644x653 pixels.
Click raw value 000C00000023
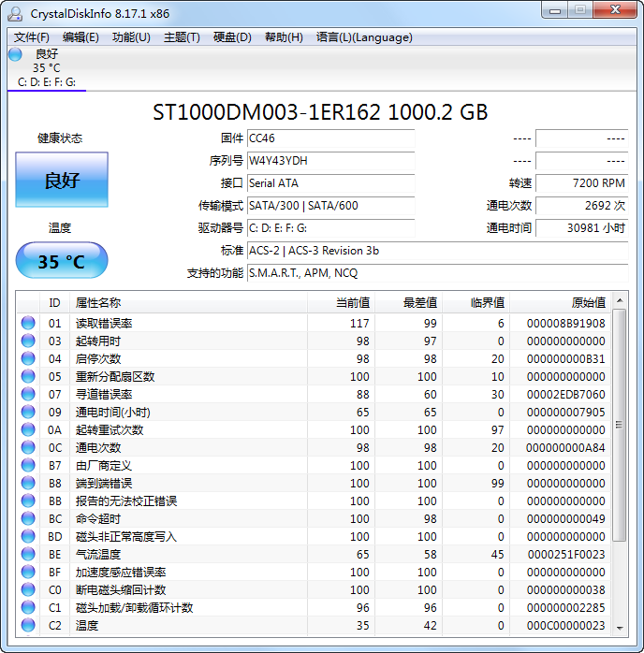[x=565, y=625]
